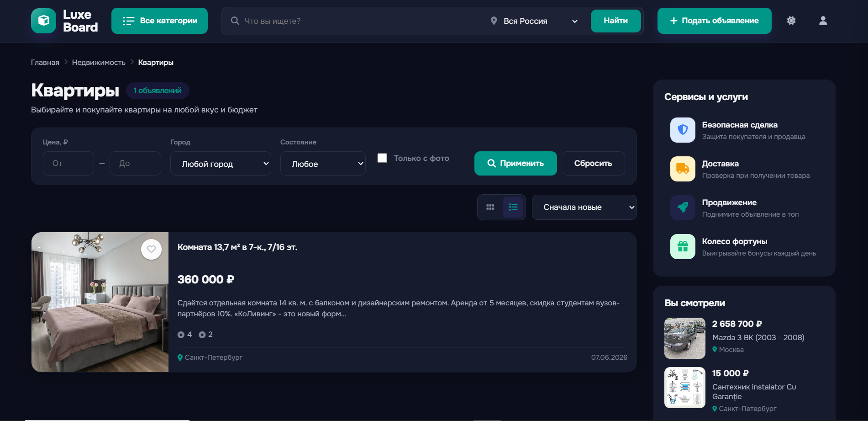Click the Безопасная сделка service title

(740, 125)
